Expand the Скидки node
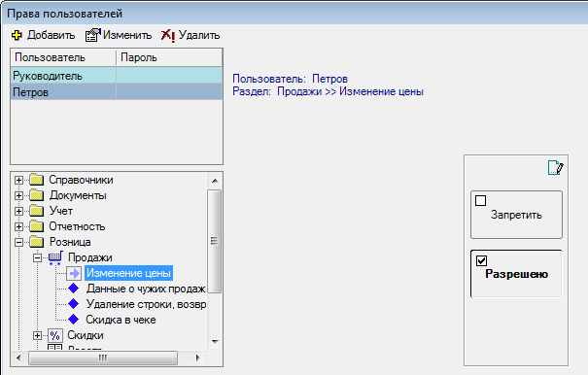 (x=37, y=335)
